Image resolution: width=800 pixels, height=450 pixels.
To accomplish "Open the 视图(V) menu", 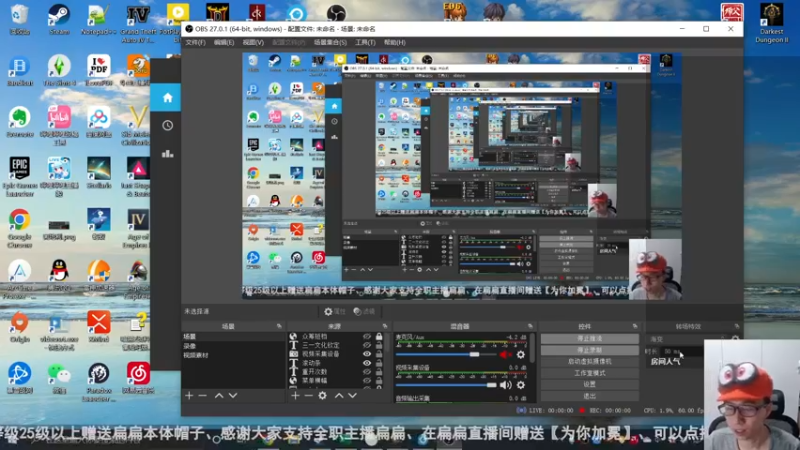I will coord(253,42).
